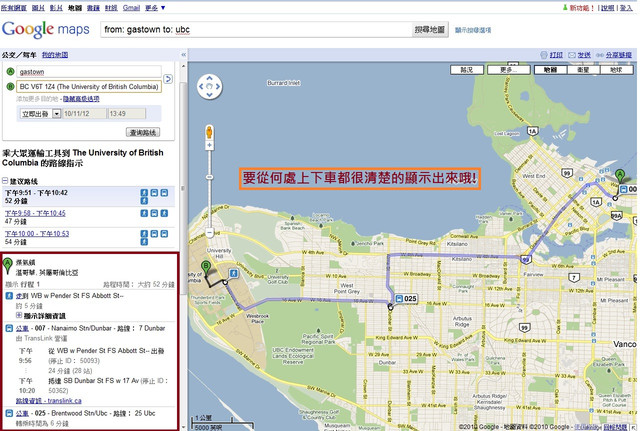Screen dimensions: 640x431
Task: Click the 13:49 time field
Action: [x=127, y=114]
